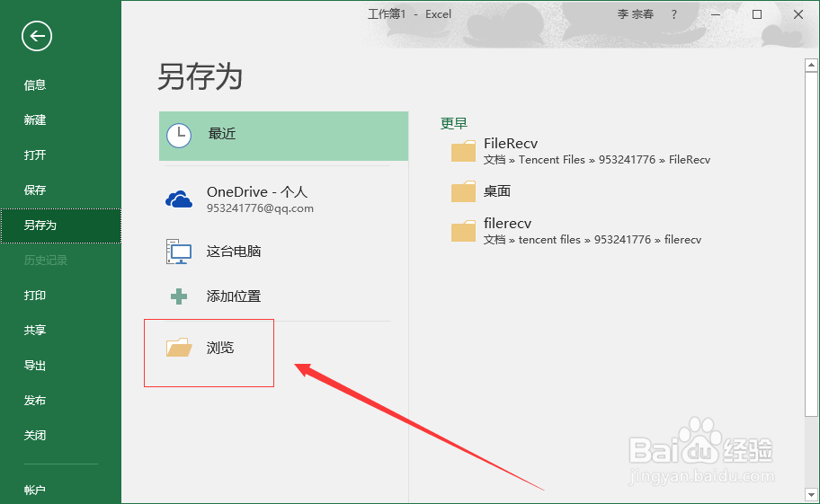This screenshot has width=820, height=504.
Task: Click the scrollbar up arrow
Action: coord(811,66)
